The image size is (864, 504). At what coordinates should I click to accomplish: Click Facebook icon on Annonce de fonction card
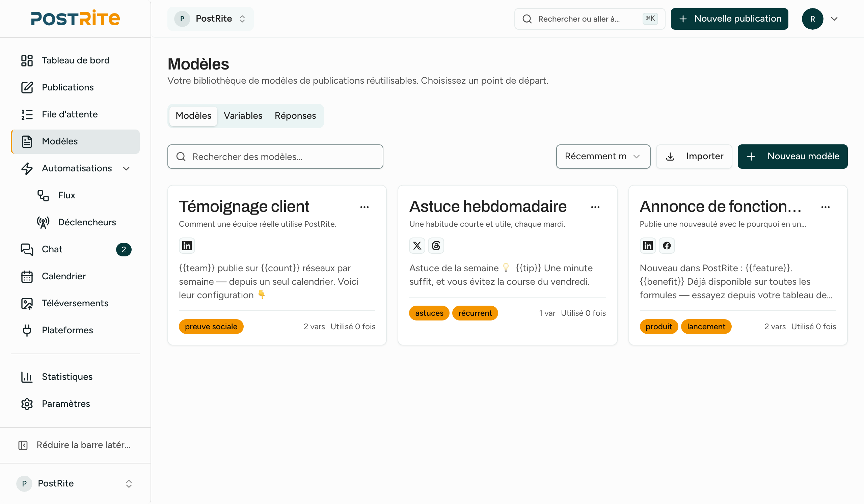click(667, 246)
